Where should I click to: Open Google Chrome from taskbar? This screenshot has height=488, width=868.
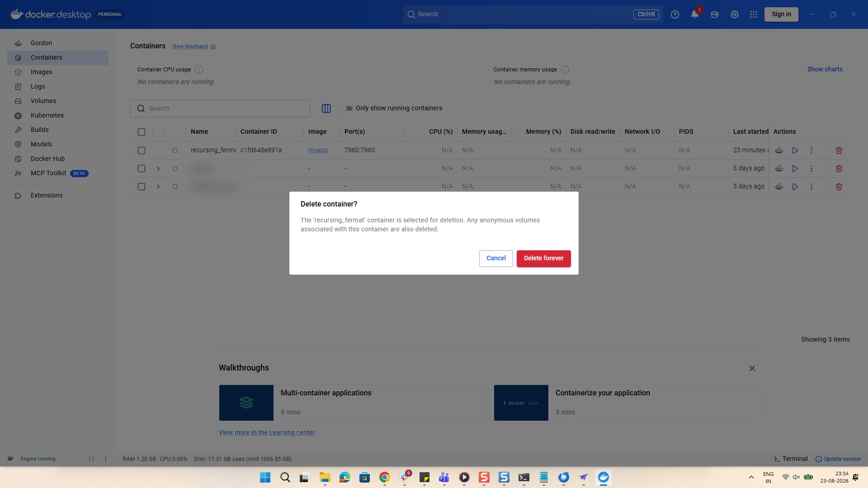385,478
